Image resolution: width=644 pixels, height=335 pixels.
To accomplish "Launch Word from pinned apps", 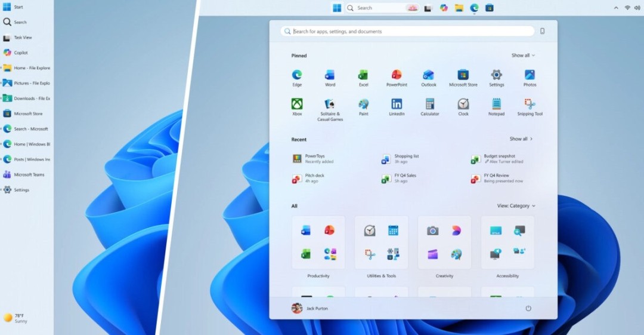I will pos(330,78).
